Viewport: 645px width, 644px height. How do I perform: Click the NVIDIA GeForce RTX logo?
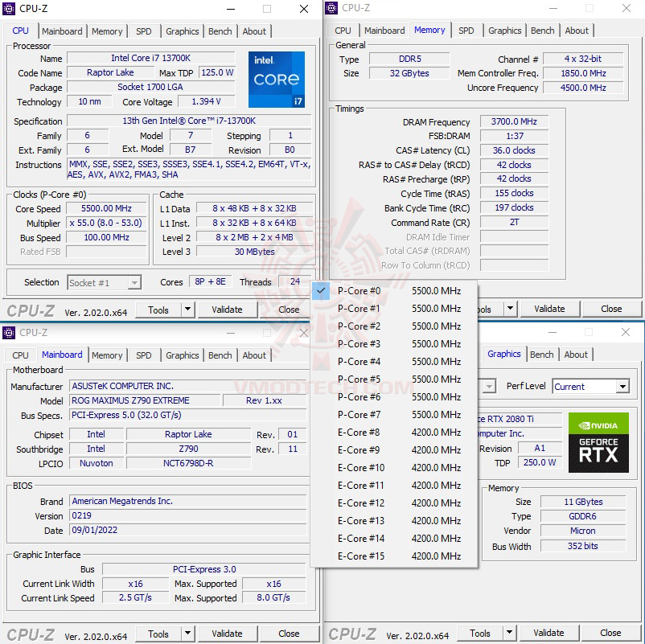(598, 443)
